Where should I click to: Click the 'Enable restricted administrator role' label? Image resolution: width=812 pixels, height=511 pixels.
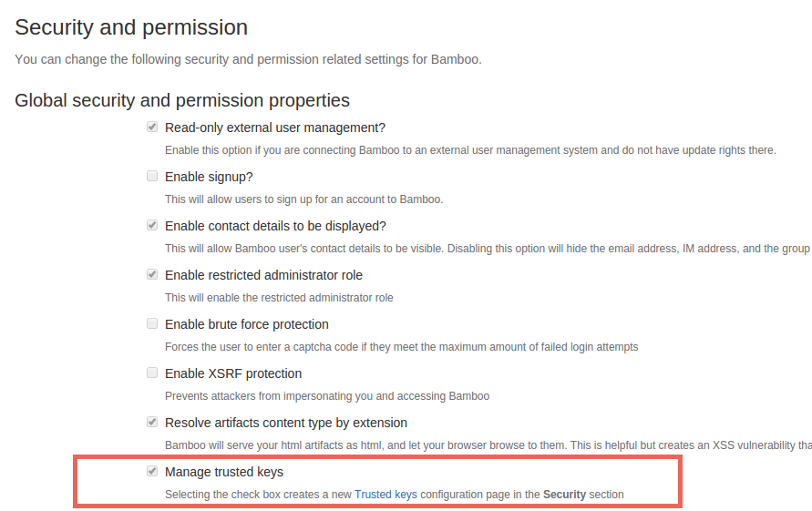(263, 275)
